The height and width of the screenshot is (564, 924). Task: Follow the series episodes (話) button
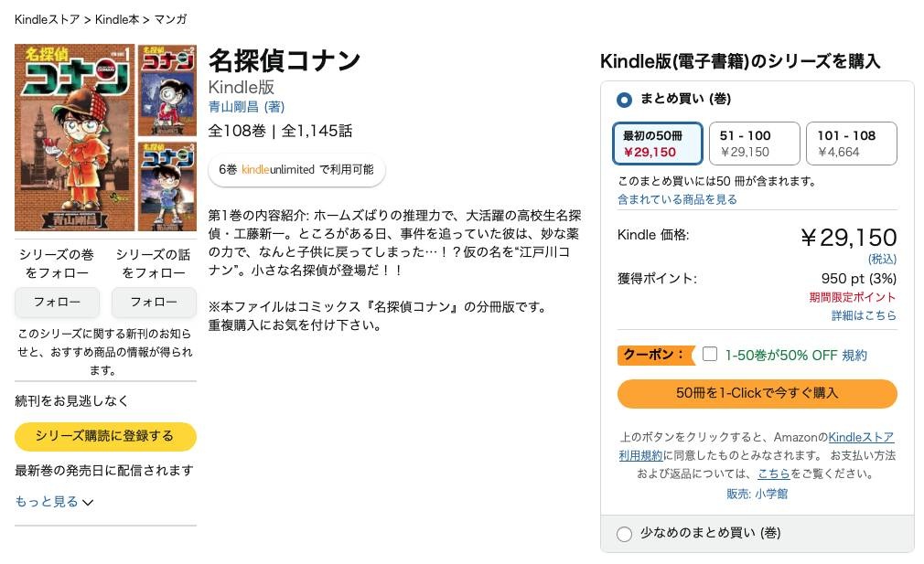tap(154, 302)
